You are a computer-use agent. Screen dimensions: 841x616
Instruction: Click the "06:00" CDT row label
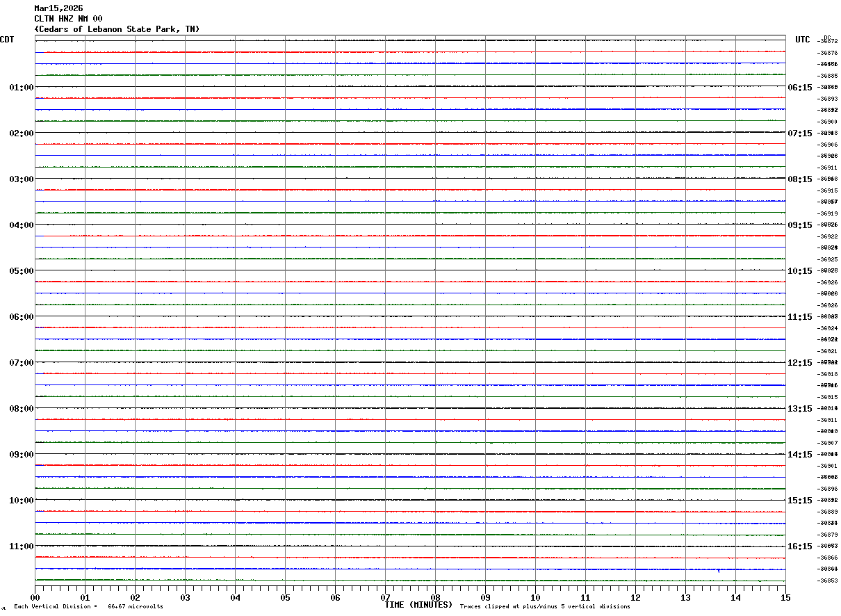point(22,317)
